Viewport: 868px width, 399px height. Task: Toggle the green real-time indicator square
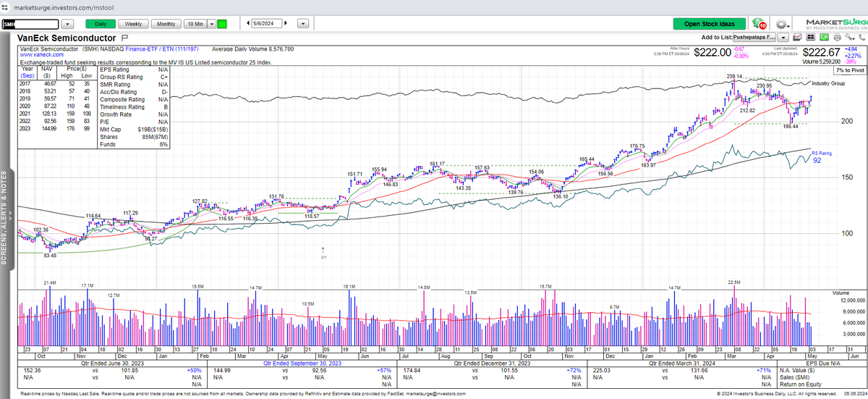tap(222, 24)
